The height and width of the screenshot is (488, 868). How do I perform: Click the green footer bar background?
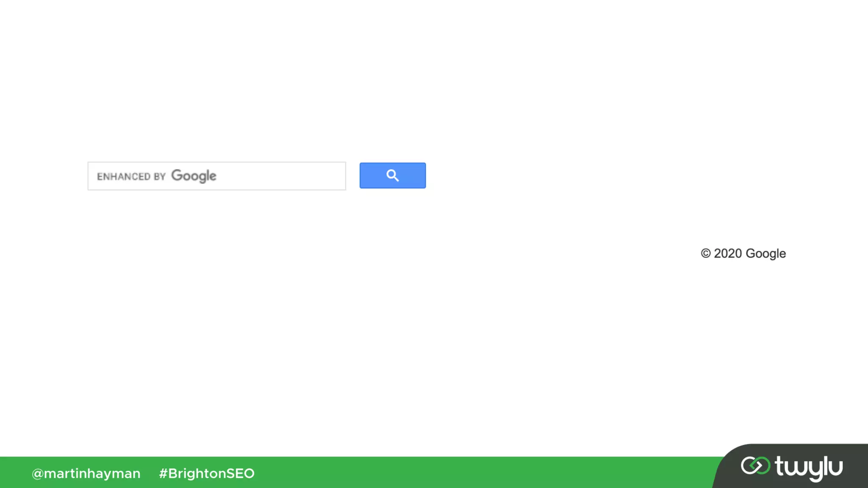466,472
